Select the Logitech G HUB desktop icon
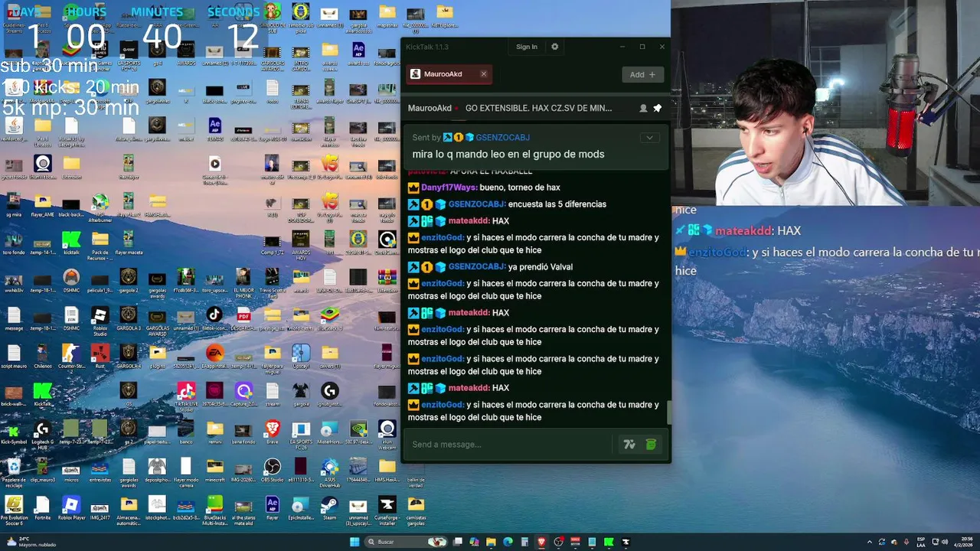The width and height of the screenshot is (980, 551). (42, 434)
